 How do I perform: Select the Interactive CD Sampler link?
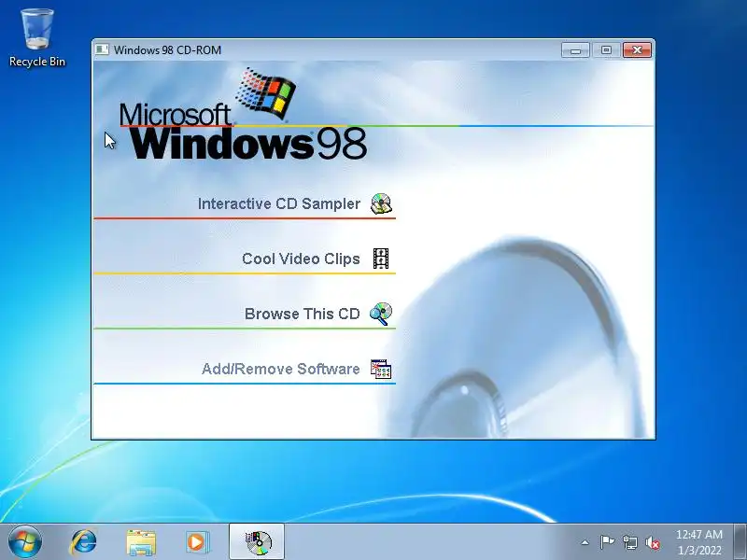click(278, 203)
